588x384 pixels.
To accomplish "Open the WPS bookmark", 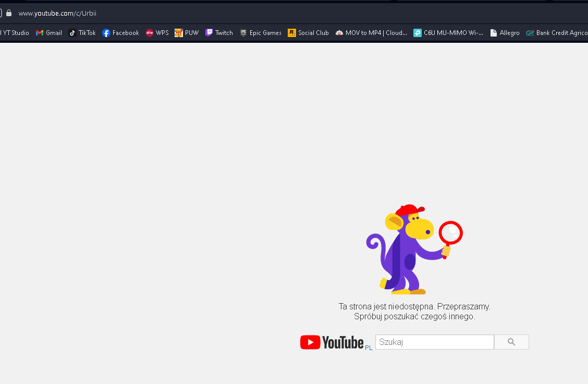I will pyautogui.click(x=157, y=33).
